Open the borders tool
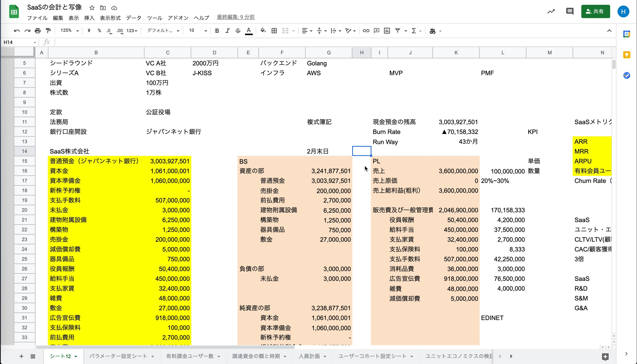Image resolution: width=637 pixels, height=364 pixels. (274, 31)
